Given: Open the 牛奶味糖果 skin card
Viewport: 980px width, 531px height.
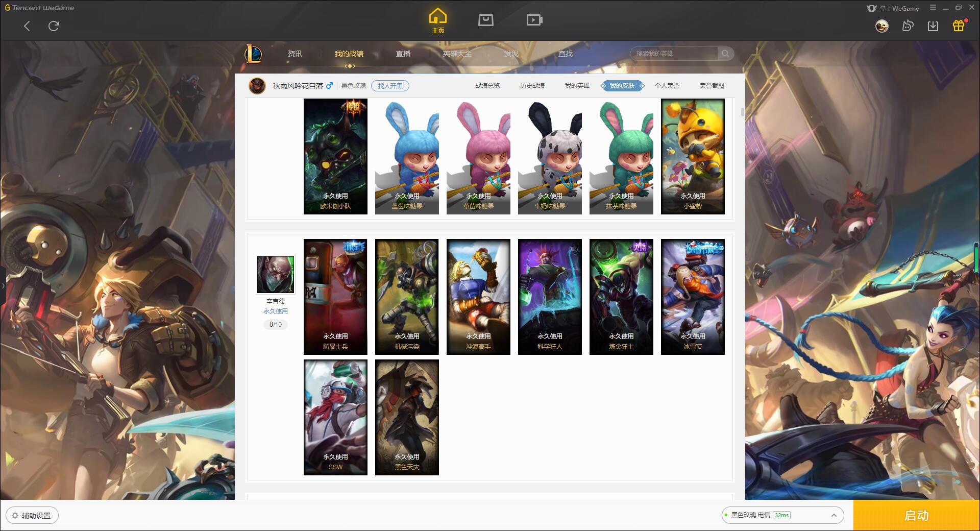Looking at the screenshot, I should coord(550,156).
